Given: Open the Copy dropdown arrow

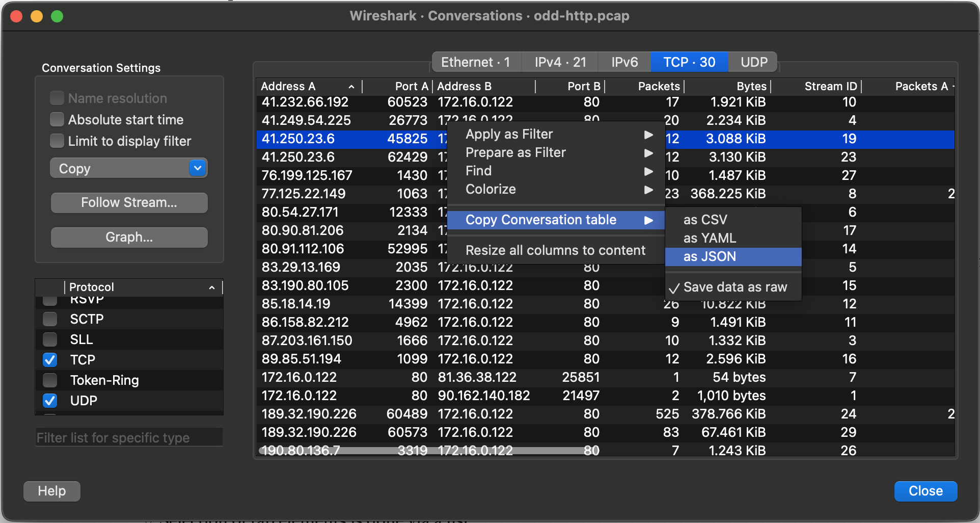Looking at the screenshot, I should click(x=198, y=168).
